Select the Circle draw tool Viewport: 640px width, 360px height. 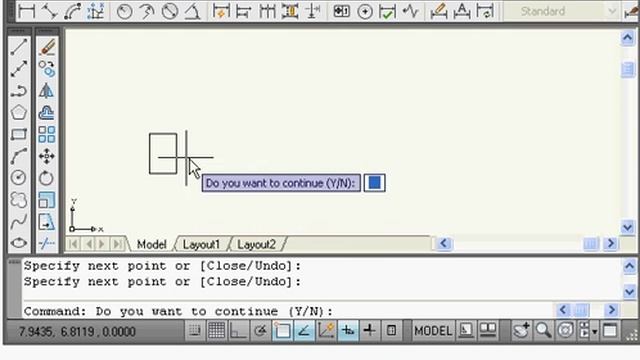pos(19,178)
